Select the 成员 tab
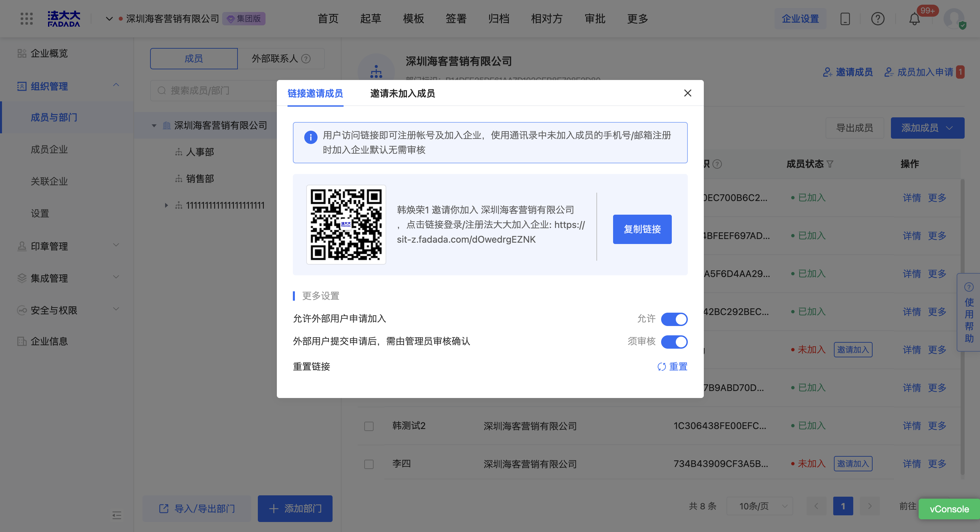980x532 pixels. point(194,59)
